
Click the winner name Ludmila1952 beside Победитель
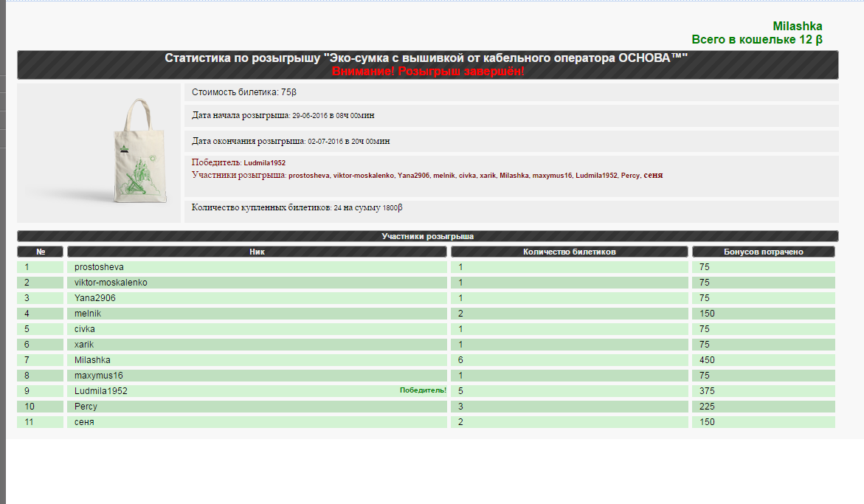264,162
